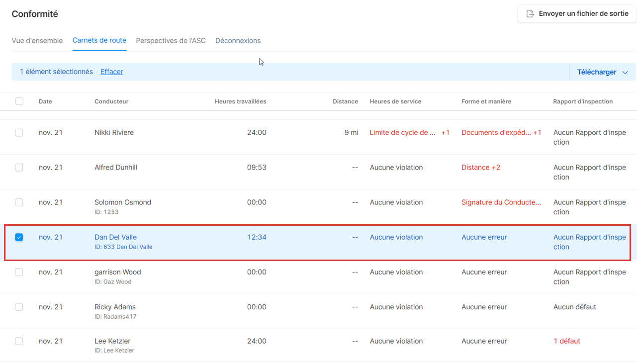This screenshot has width=637, height=364.
Task: Click the 09:53 hours worked value
Action: click(257, 168)
